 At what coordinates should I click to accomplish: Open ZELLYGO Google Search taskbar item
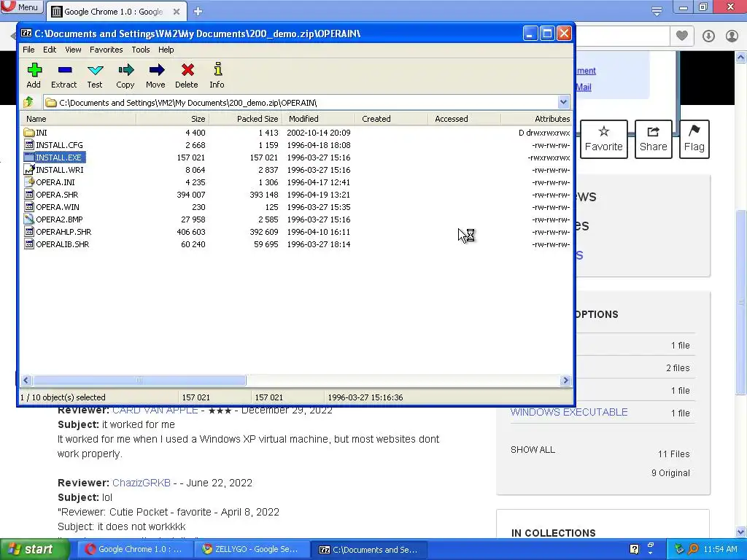(251, 549)
